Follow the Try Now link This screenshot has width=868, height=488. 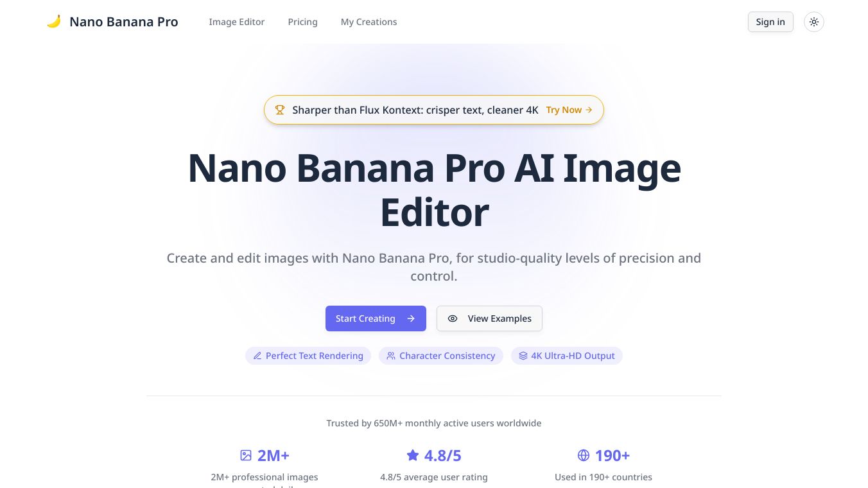[569, 110]
